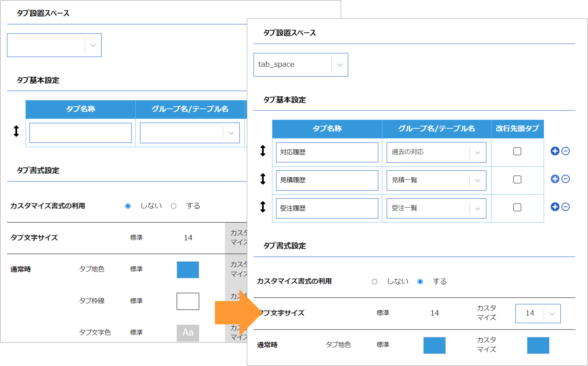This screenshot has height=366, width=588.
Task: Select する radio in right panel
Action: (x=420, y=281)
